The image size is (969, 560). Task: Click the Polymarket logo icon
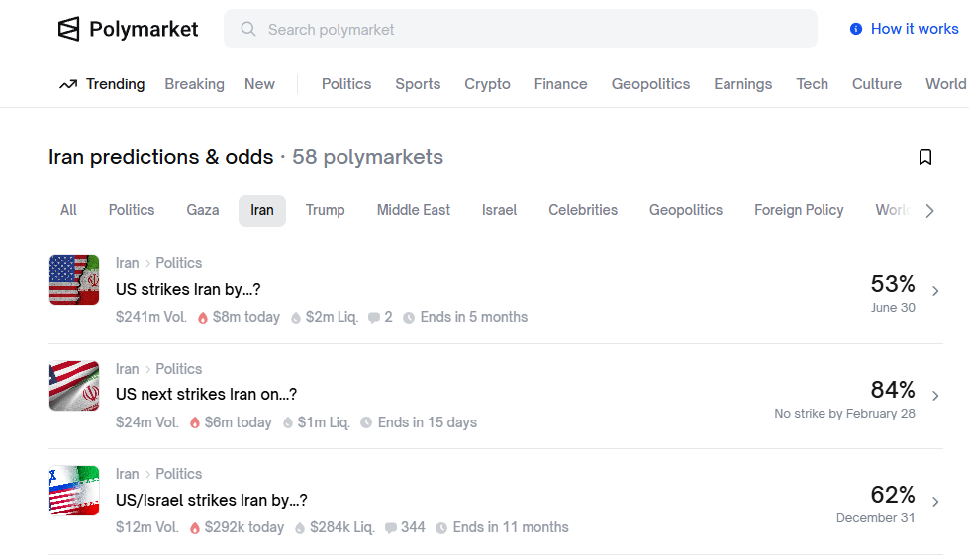click(68, 30)
